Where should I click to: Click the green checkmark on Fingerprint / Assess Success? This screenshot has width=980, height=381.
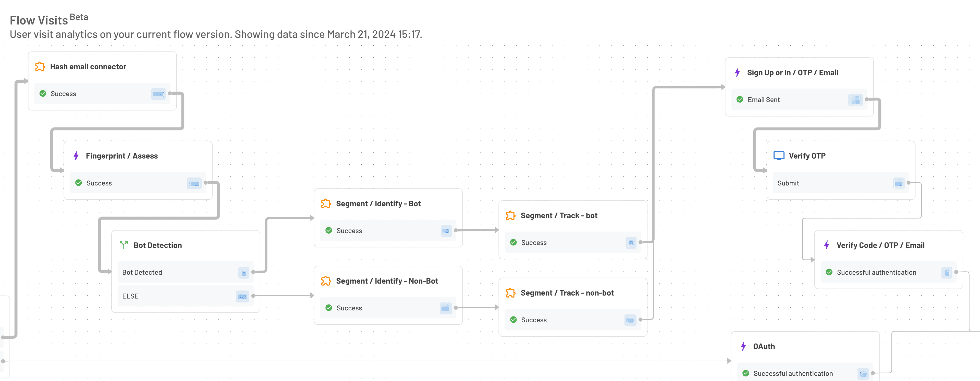(x=79, y=183)
